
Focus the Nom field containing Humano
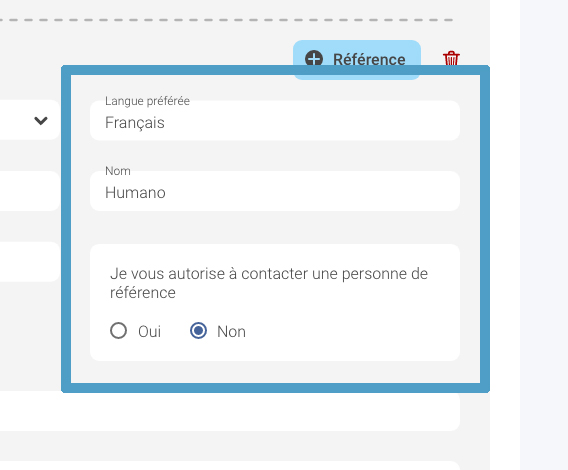[275, 191]
